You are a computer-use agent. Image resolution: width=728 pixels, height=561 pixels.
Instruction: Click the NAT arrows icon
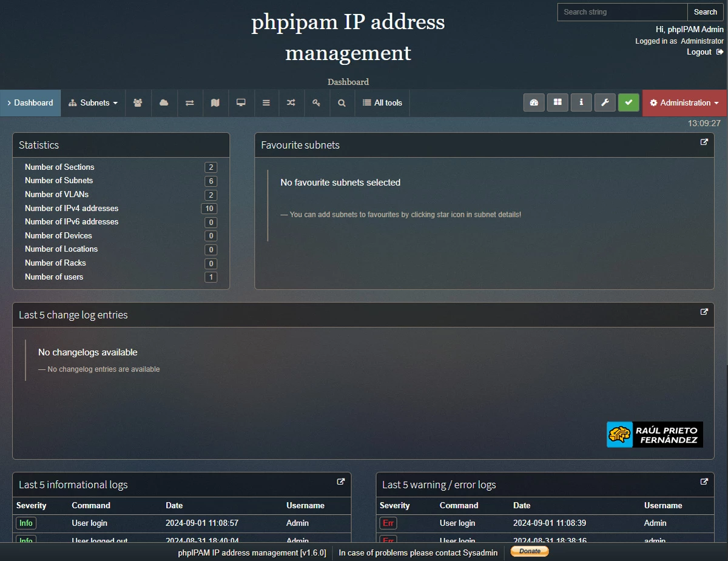click(189, 102)
